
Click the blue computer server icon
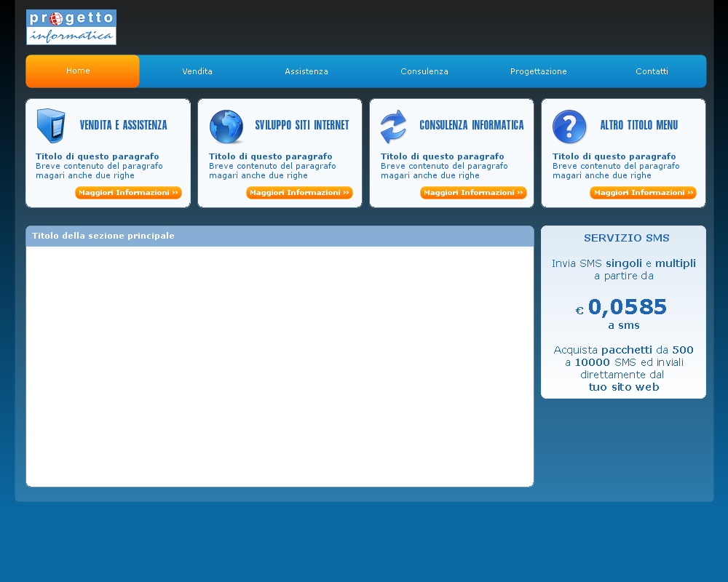click(x=51, y=126)
